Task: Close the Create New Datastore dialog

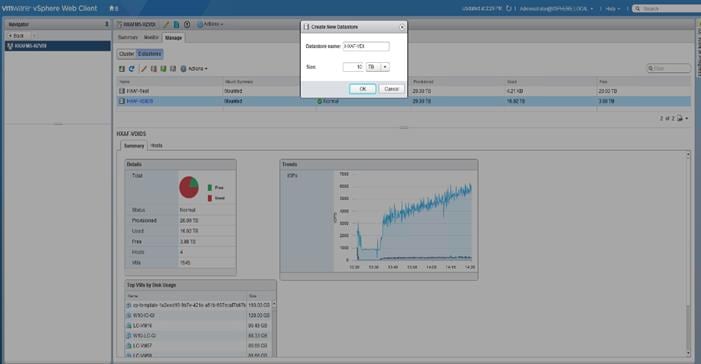Action: pos(401,27)
